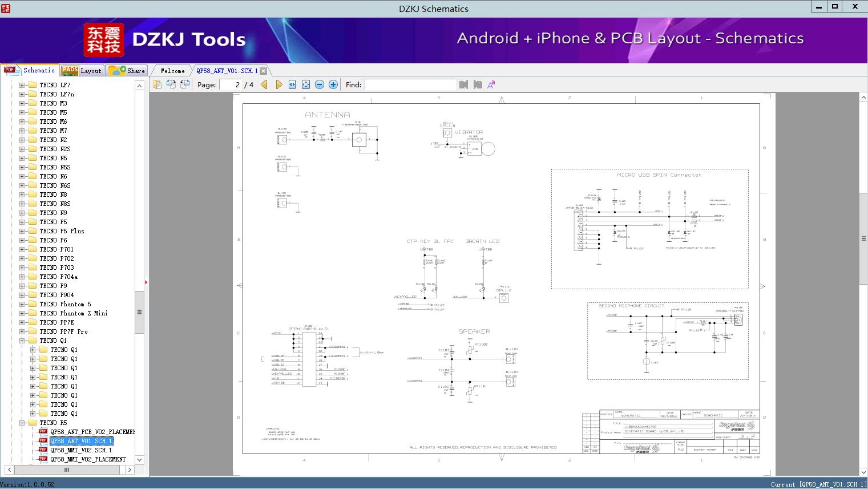Image resolution: width=868 pixels, height=490 pixels.
Task: Open the Share tab
Action: coord(127,71)
